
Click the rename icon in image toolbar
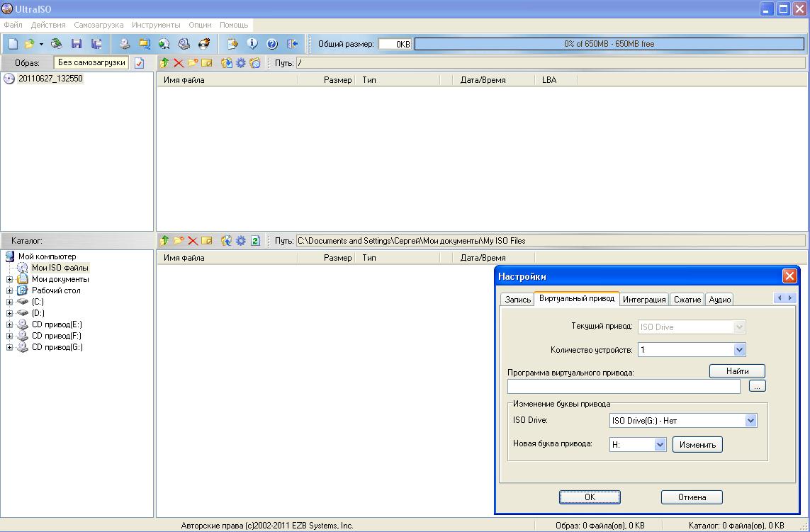pyautogui.click(x=207, y=63)
